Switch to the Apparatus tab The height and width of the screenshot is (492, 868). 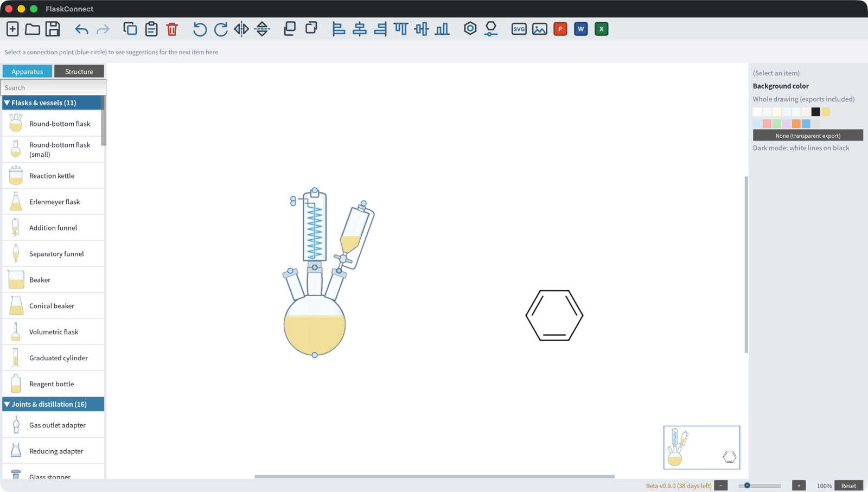pyautogui.click(x=27, y=72)
